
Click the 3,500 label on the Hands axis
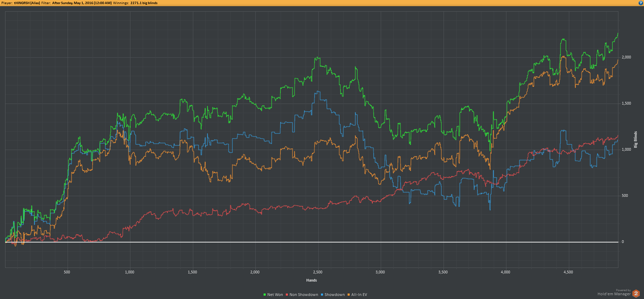pos(443,272)
